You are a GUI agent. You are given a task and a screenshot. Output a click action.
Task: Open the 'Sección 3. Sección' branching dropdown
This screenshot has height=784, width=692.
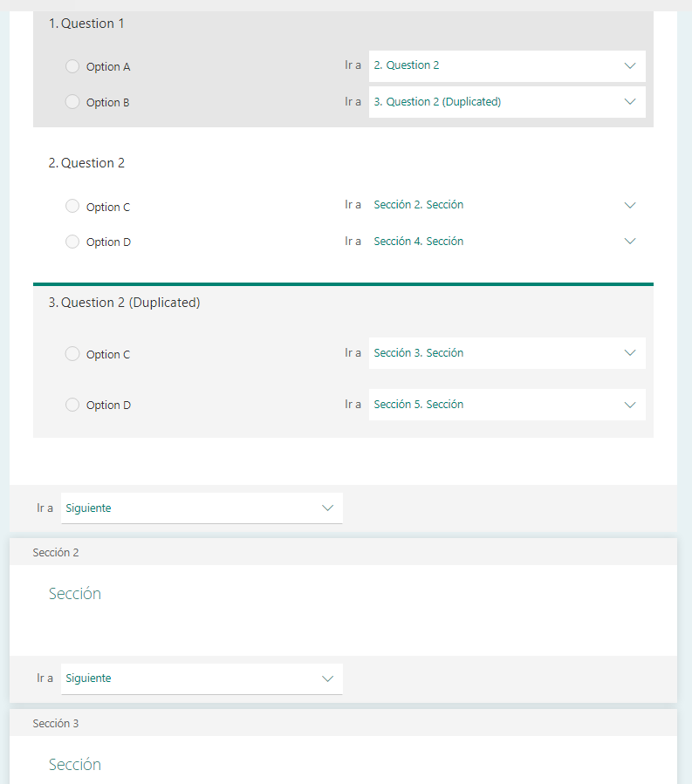tap(507, 353)
